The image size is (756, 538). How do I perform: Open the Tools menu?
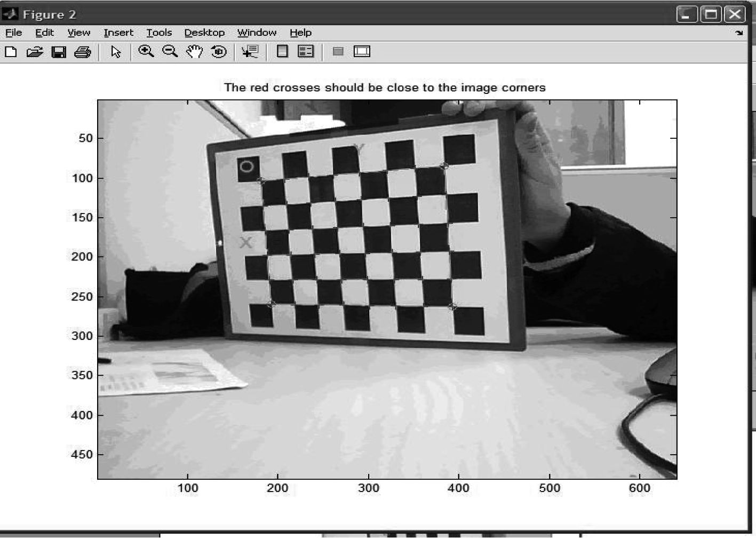pyautogui.click(x=159, y=33)
